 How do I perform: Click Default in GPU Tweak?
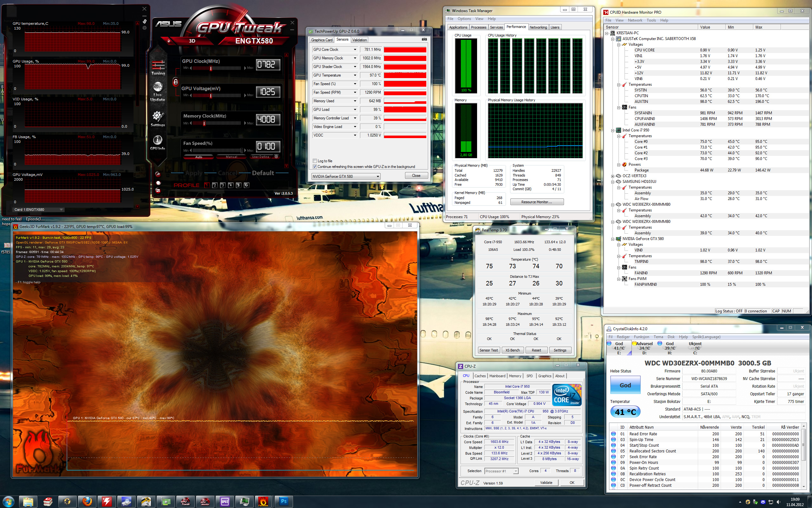[263, 173]
